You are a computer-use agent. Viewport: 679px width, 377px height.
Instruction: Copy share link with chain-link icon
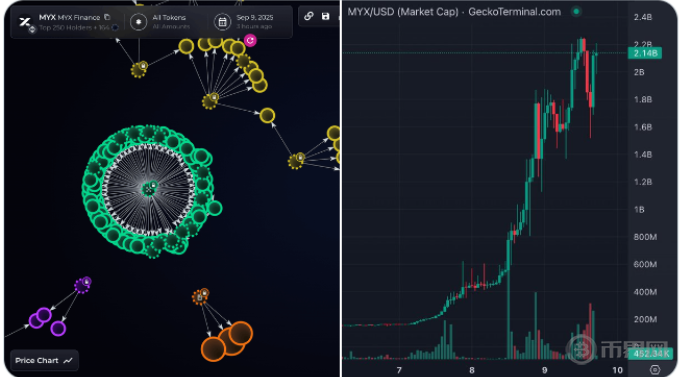pos(309,16)
